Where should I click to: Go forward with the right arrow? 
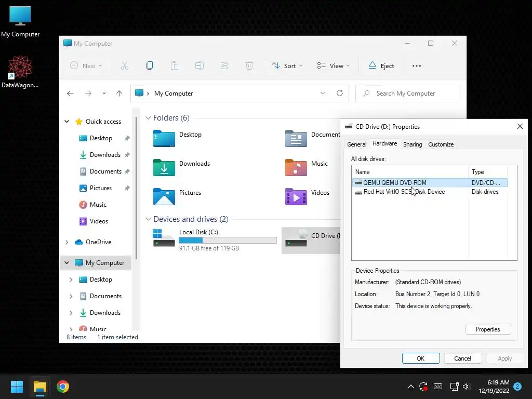pos(88,94)
